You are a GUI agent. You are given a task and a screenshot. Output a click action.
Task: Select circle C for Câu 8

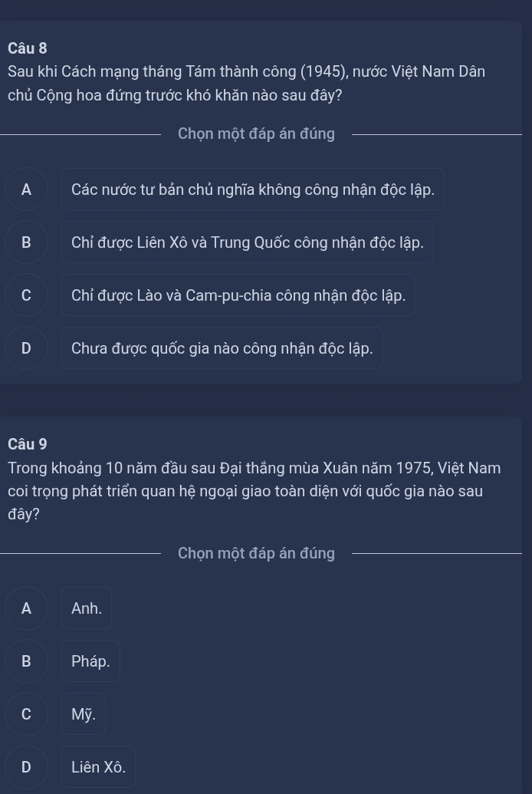tap(26, 295)
